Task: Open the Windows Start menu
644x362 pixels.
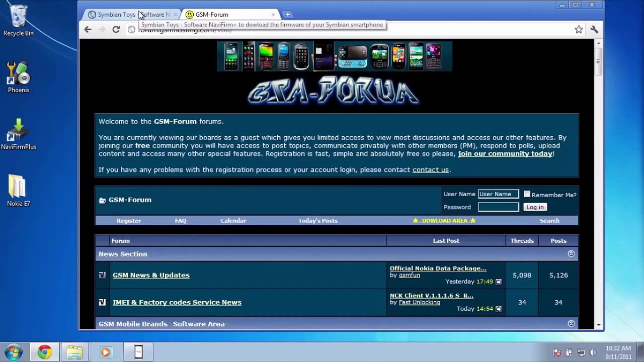Action: tap(14, 352)
